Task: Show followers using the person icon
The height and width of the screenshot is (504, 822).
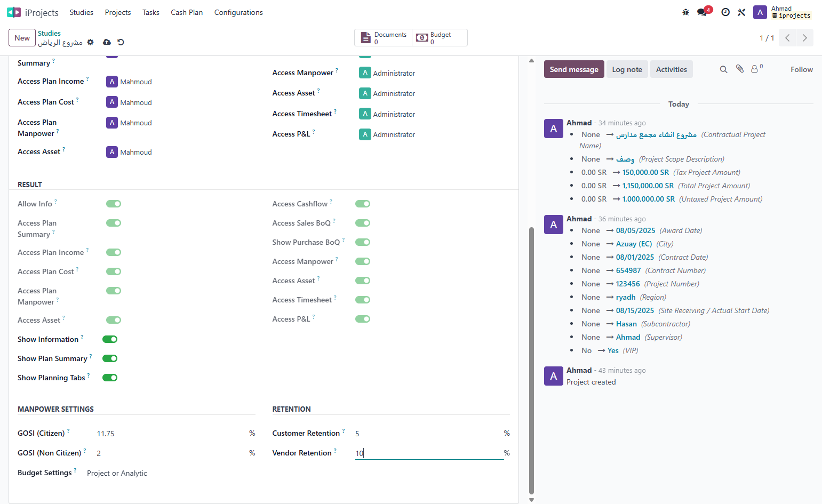Action: pyautogui.click(x=756, y=69)
